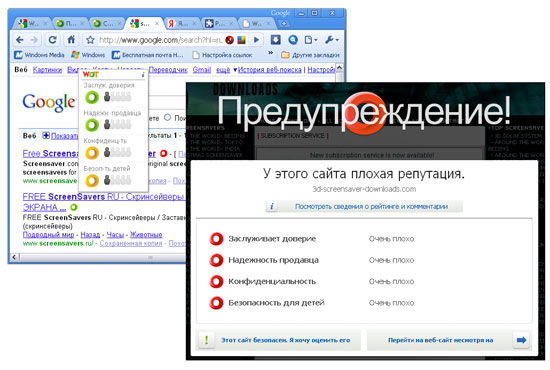This screenshot has width=550, height=370.
Task: Click yellow Безоп-ть детей rating circle in popup
Action: pyautogui.click(x=92, y=180)
